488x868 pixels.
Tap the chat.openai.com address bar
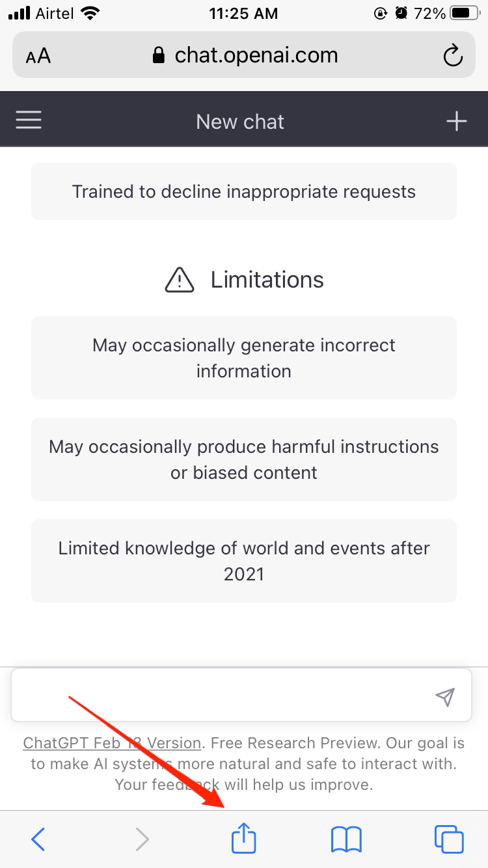[x=256, y=56]
